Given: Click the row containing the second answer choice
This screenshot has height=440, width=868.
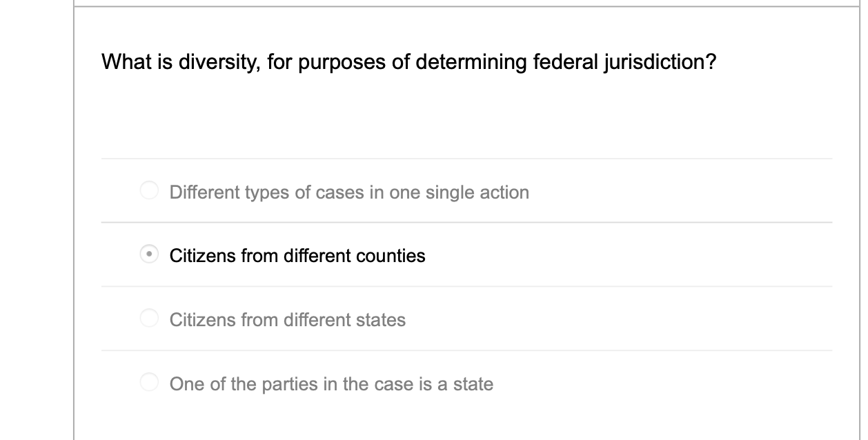Looking at the screenshot, I should click(x=414, y=254).
